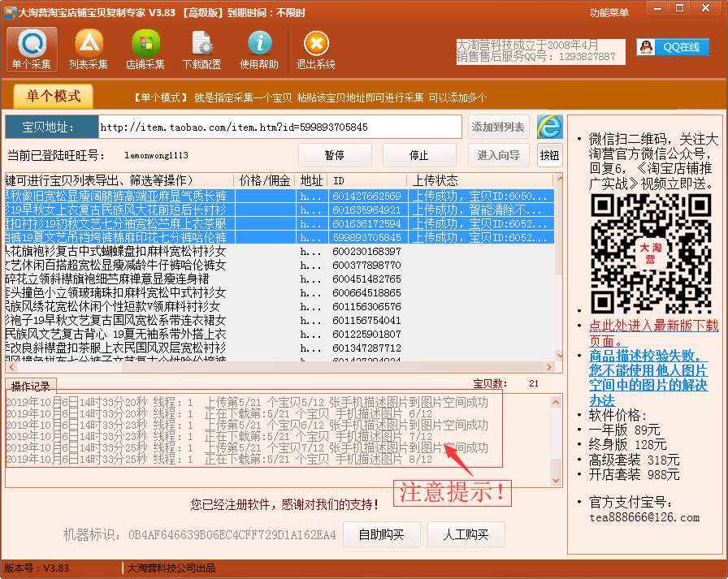Maximize the application window
The width and height of the screenshot is (728, 579).
680,8
